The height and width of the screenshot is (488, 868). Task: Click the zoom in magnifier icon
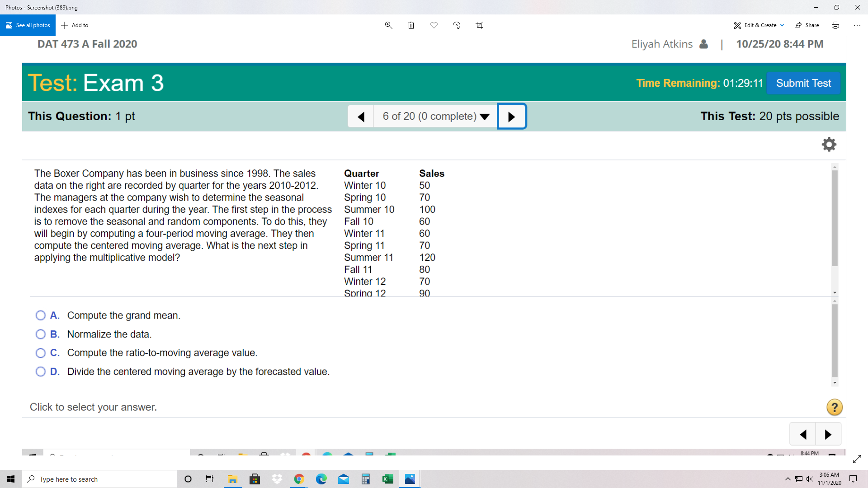click(x=387, y=25)
